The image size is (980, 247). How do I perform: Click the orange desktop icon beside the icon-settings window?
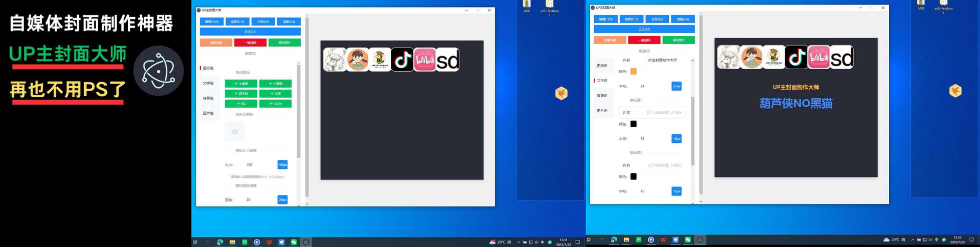click(561, 93)
